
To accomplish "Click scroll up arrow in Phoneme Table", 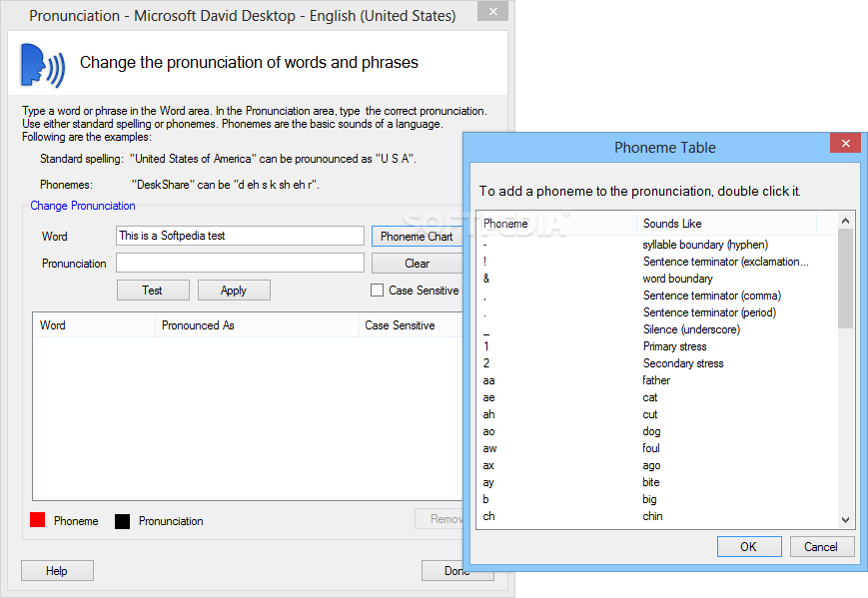I will point(845,222).
